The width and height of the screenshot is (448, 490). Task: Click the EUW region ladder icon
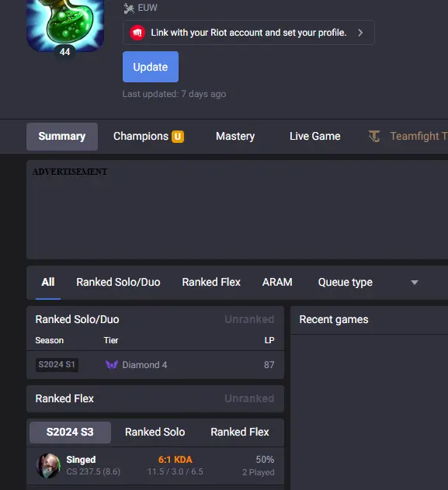click(x=128, y=8)
